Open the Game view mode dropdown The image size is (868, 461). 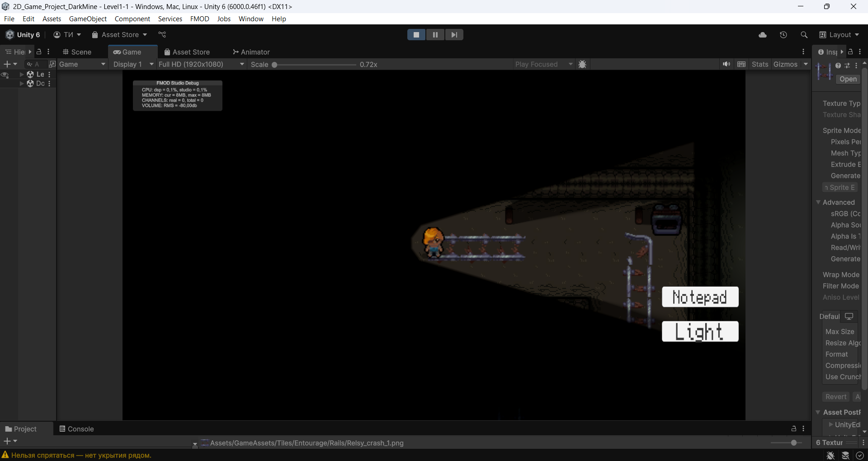coord(82,64)
